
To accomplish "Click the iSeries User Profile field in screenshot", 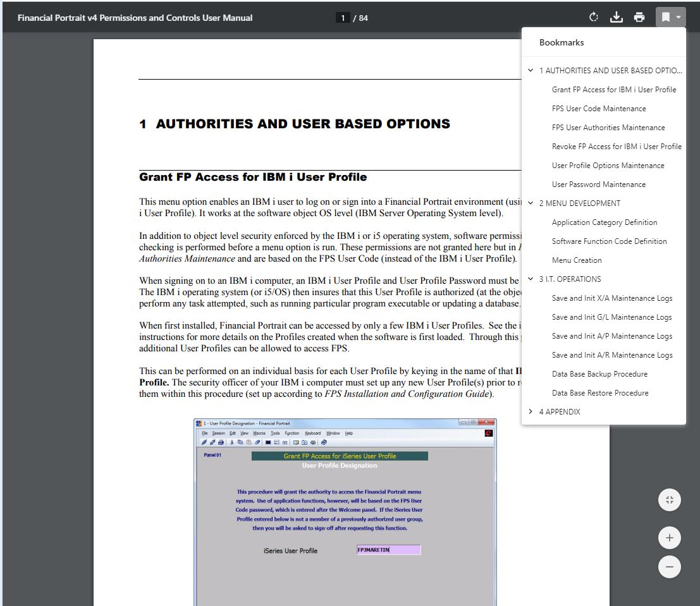I will click(x=388, y=550).
